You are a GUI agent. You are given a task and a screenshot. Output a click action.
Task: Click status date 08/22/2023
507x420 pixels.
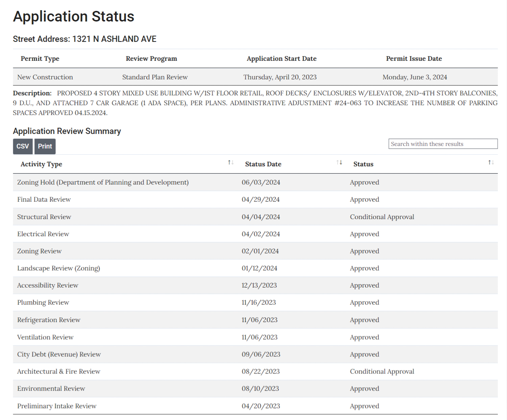tap(261, 372)
